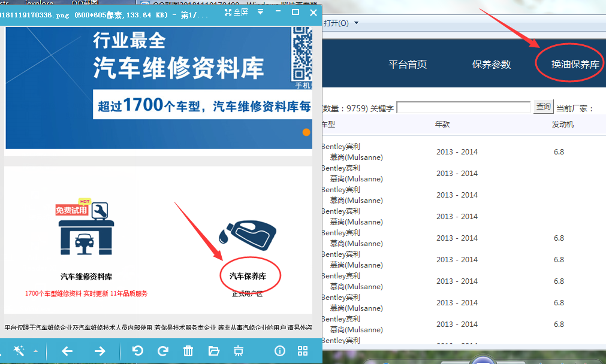606x364 pixels.
Task: Open file folder icon in viewer toolbar
Action: (x=214, y=351)
